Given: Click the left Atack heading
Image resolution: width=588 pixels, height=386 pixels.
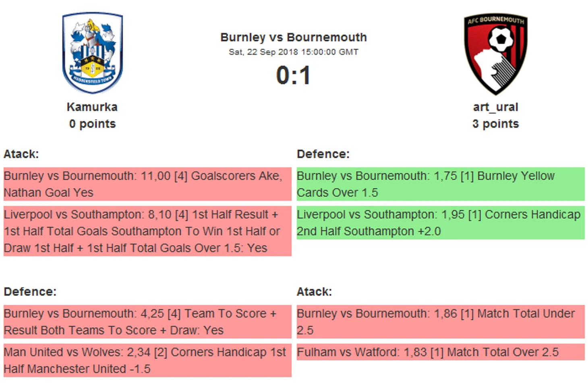Looking at the screenshot, I should pyautogui.click(x=21, y=154).
